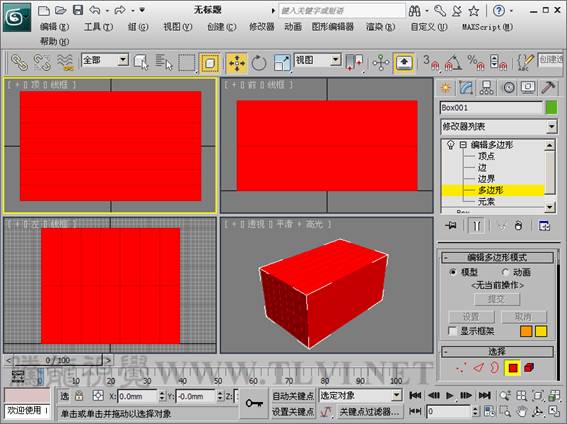The width and height of the screenshot is (567, 424).
Task: Collapse the Edit Poly modifier tree
Action: coord(463,145)
